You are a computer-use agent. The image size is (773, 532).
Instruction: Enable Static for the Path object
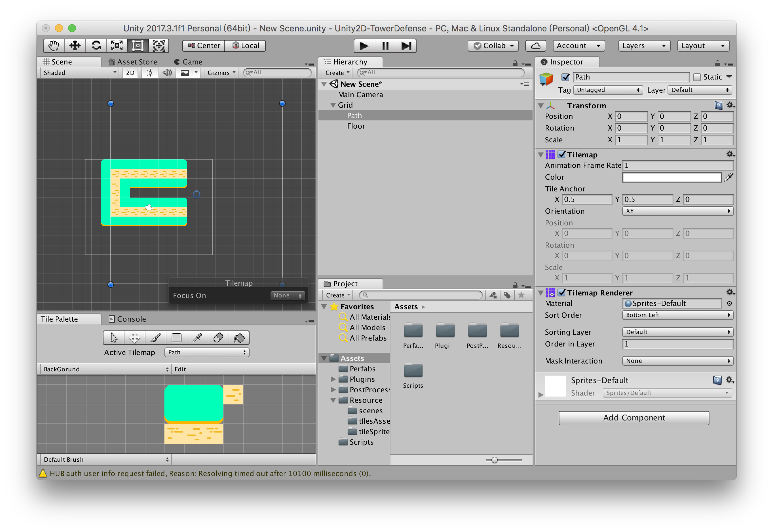pyautogui.click(x=697, y=77)
